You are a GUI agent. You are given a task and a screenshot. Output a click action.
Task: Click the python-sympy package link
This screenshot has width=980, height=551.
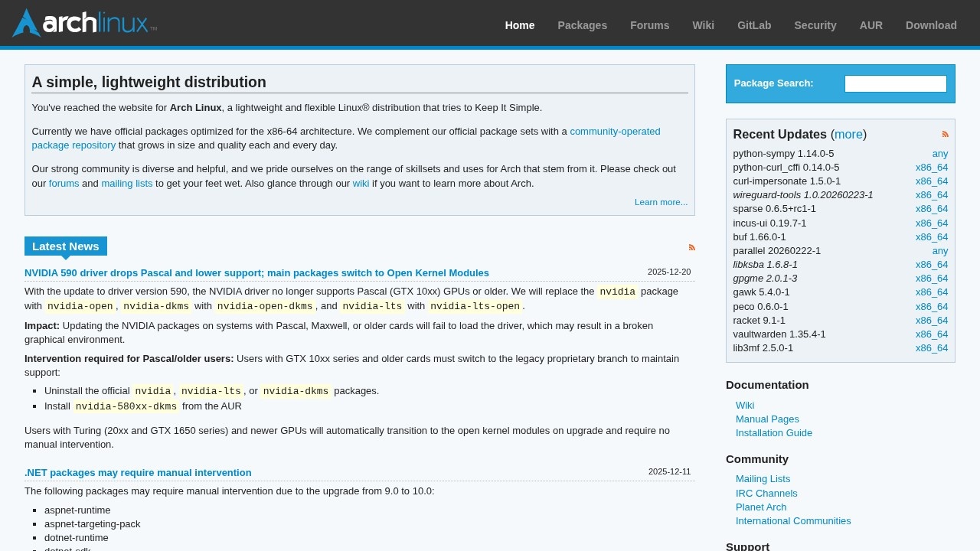tap(783, 153)
